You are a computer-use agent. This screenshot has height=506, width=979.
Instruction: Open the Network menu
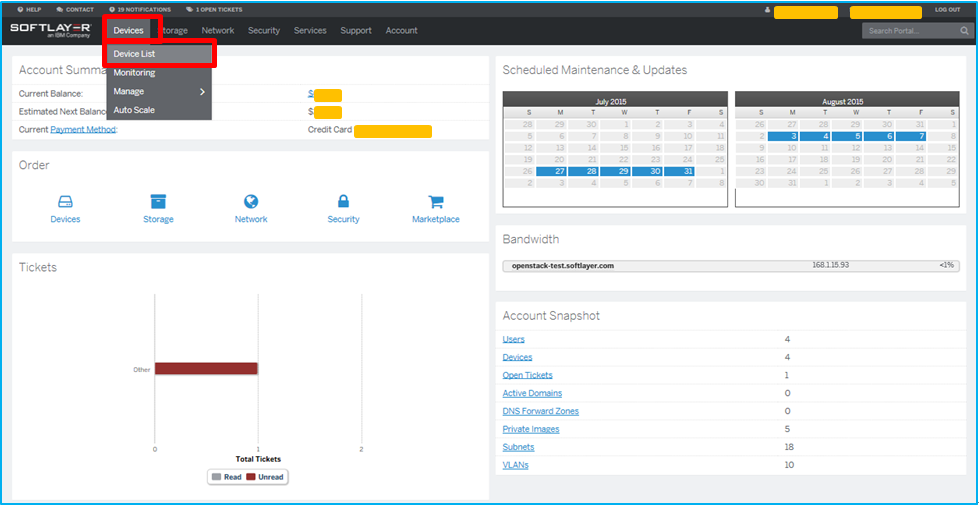(x=218, y=31)
